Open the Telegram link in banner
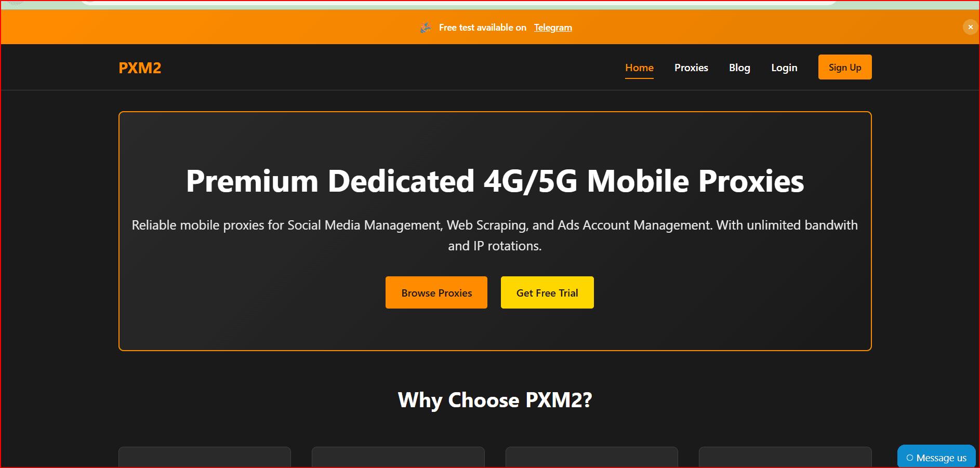 pos(553,28)
